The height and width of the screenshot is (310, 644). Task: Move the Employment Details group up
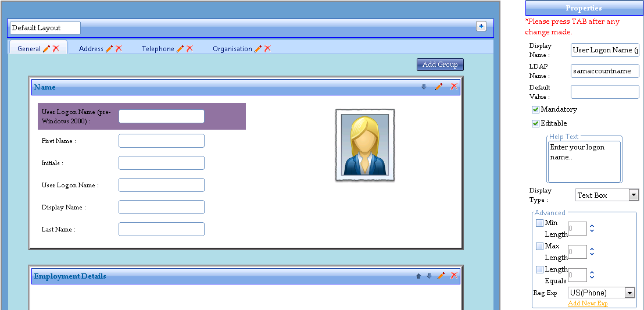418,276
